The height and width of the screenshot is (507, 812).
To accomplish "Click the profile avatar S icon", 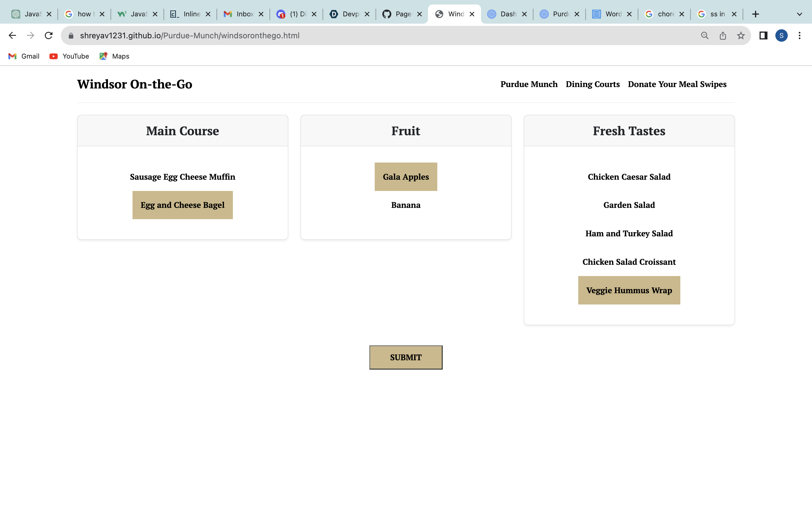I will coord(782,35).
